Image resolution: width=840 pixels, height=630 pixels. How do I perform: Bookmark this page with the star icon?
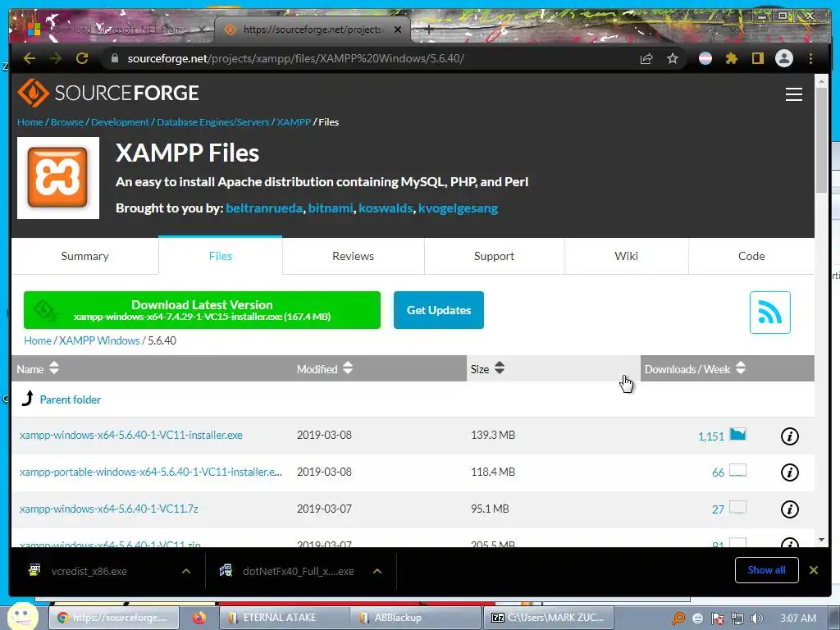pos(673,58)
